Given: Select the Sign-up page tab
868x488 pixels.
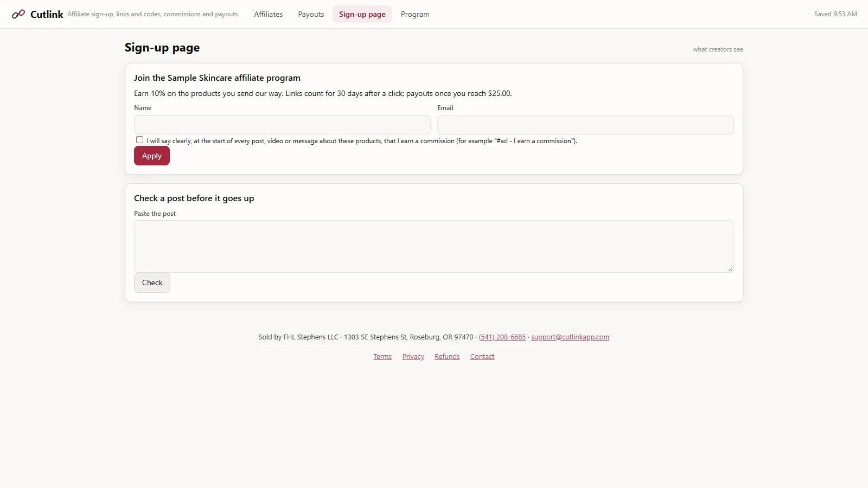Looking at the screenshot, I should point(362,14).
